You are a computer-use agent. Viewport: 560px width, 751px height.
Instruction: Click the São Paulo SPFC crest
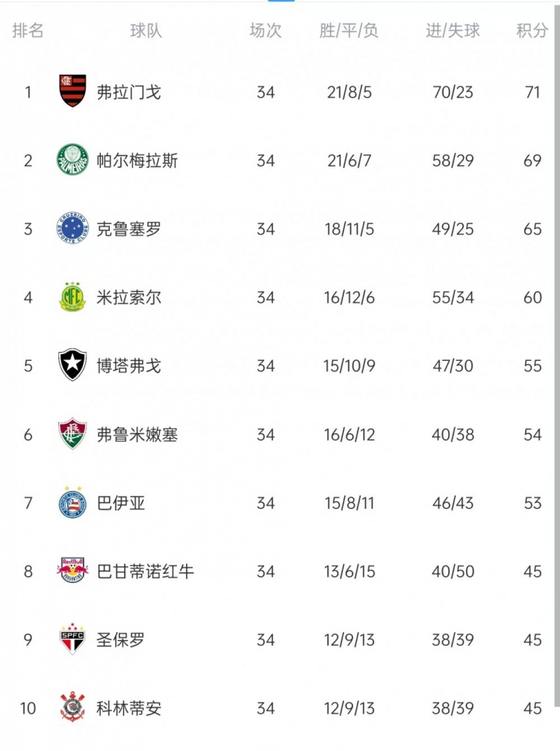tap(73, 640)
